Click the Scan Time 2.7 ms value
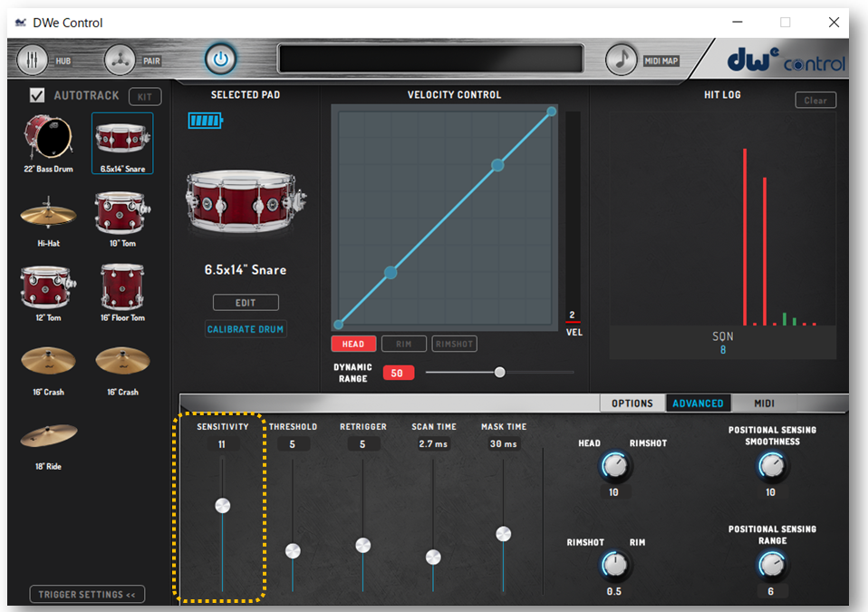This screenshot has height=612, width=868. pyautogui.click(x=433, y=444)
